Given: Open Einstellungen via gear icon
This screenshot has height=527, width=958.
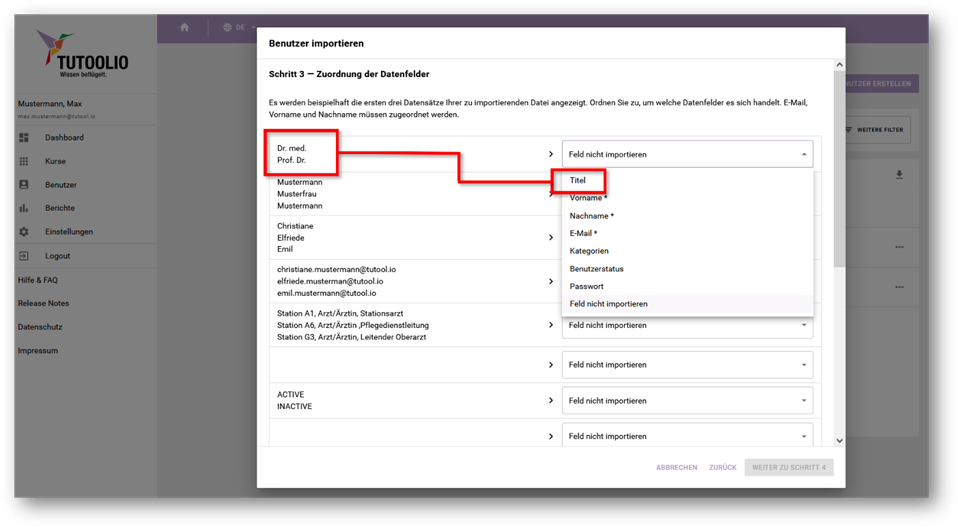Looking at the screenshot, I should 24,232.
